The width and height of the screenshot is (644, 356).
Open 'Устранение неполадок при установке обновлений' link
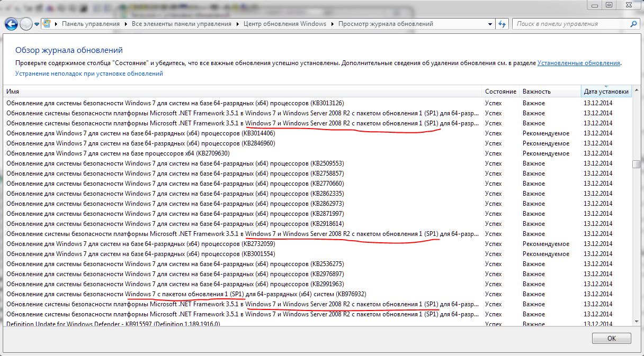pyautogui.click(x=89, y=74)
